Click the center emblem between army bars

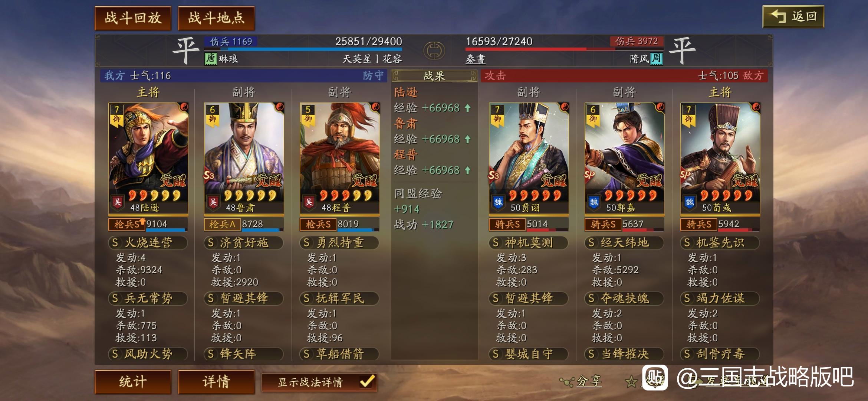tap(434, 50)
